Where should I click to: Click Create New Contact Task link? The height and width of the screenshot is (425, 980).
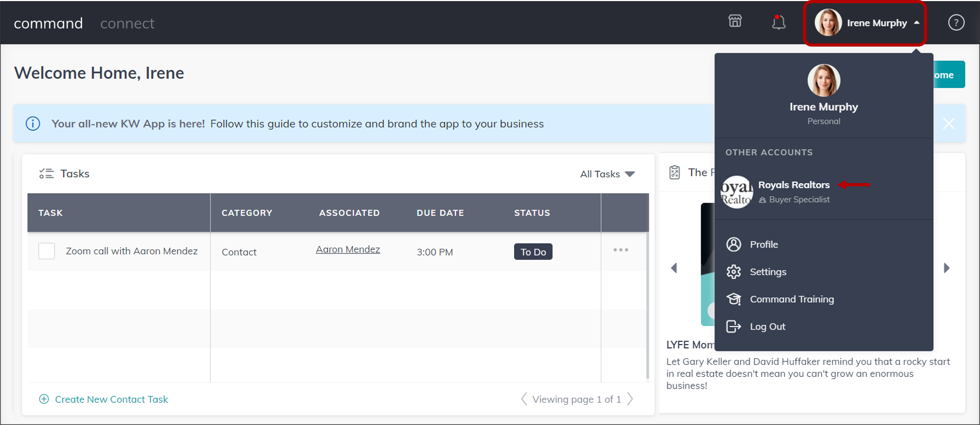point(111,399)
